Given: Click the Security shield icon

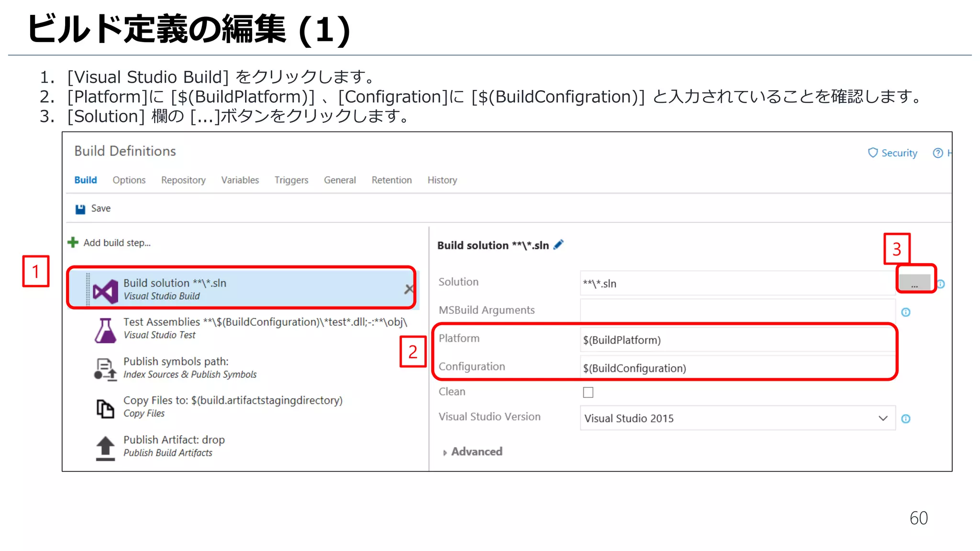Looking at the screenshot, I should 873,153.
